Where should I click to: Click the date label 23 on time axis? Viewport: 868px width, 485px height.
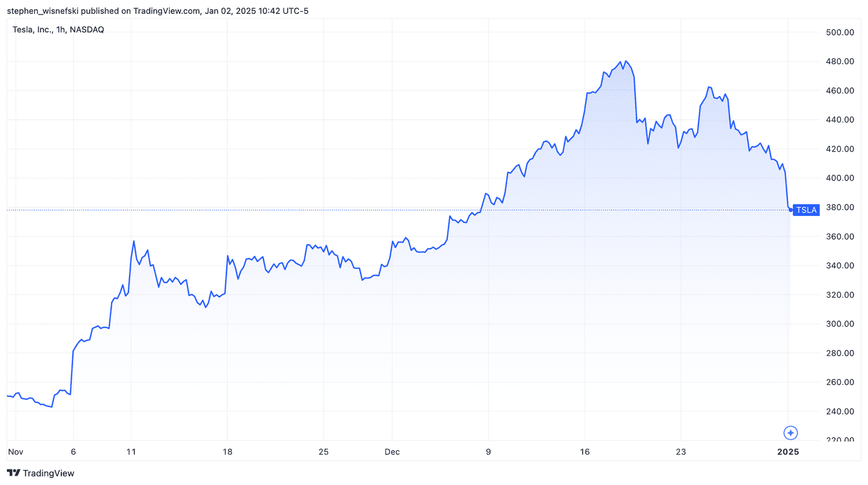[681, 452]
